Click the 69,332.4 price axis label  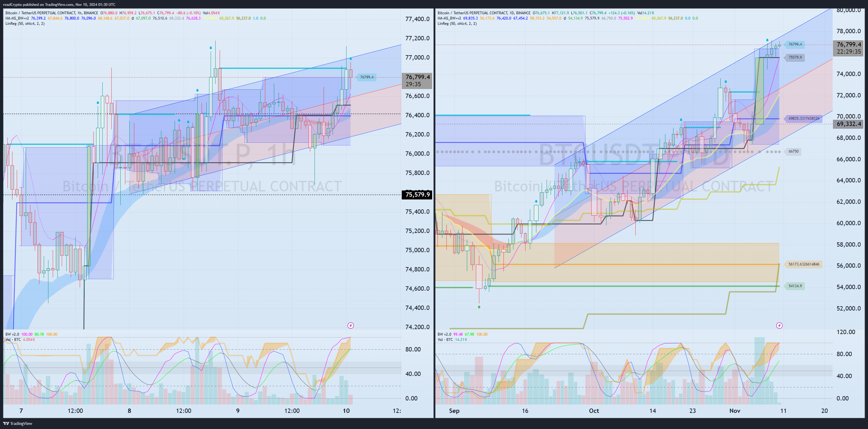coord(848,124)
